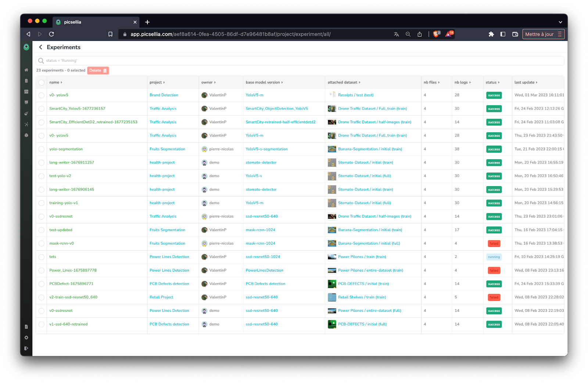Open the document icon near the sidebar bottom
This screenshot has height=383, width=588.
pyautogui.click(x=26, y=327)
